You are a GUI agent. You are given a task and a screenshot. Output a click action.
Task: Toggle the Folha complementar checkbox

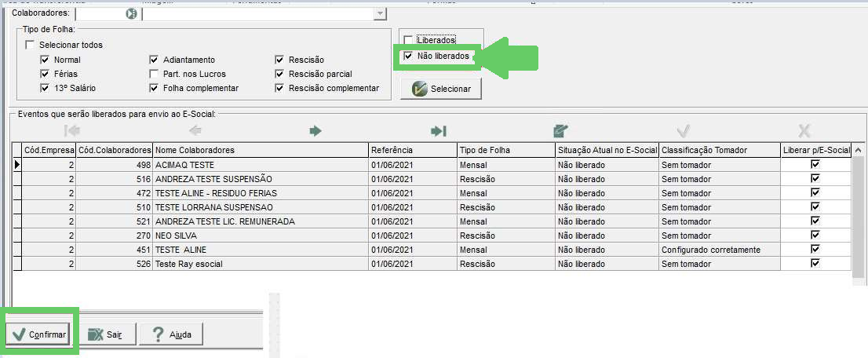pos(154,88)
